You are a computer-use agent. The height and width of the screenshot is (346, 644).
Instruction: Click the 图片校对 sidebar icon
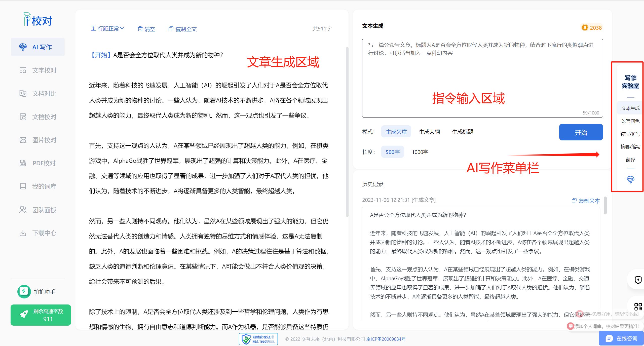[23, 140]
